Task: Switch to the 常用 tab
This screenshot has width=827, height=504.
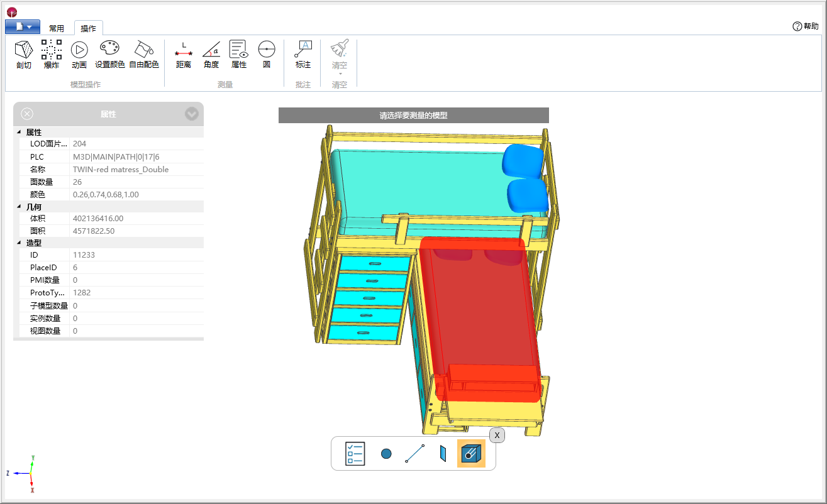Action: click(x=57, y=28)
